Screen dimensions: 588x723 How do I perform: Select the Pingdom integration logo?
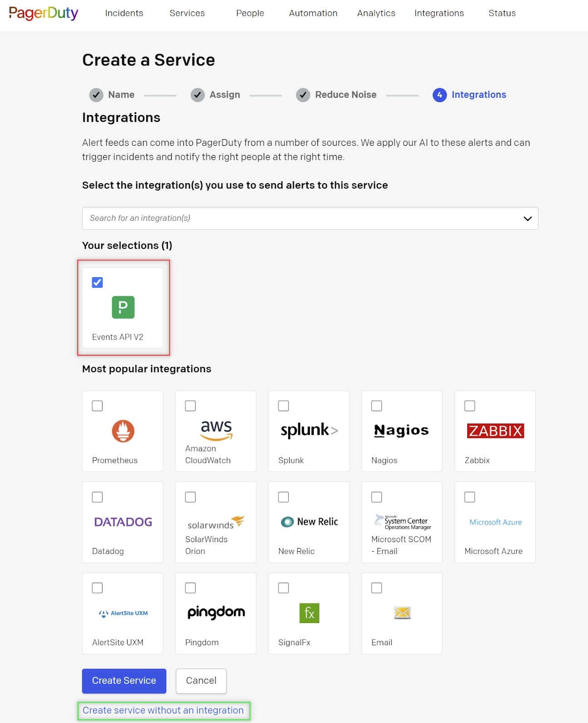coord(215,613)
